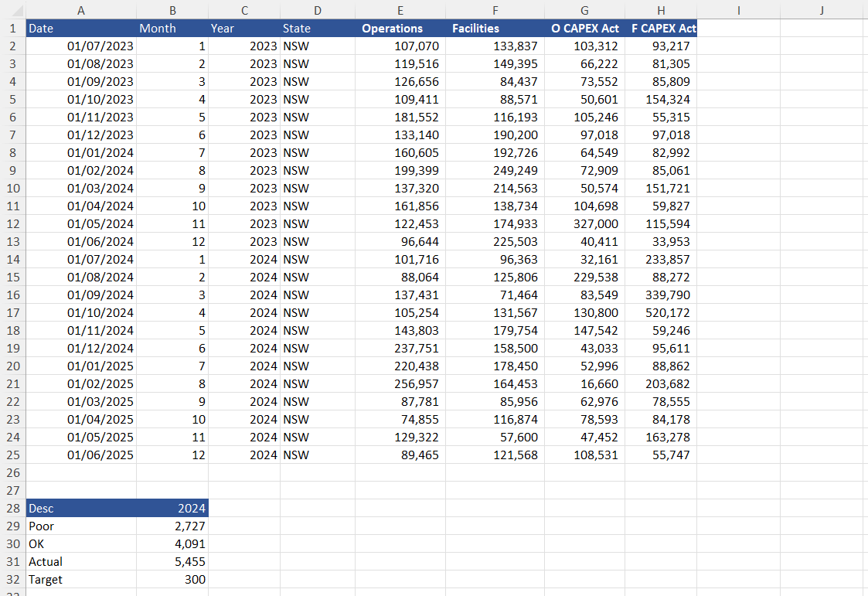Click the 2024 summary header cell
Image resolution: width=868 pixels, height=596 pixels.
pos(172,509)
